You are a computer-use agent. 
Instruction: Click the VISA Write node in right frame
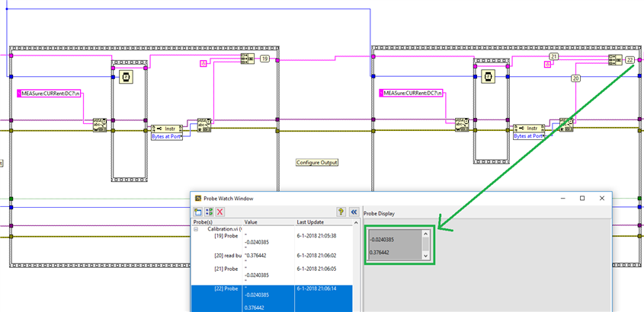462,125
